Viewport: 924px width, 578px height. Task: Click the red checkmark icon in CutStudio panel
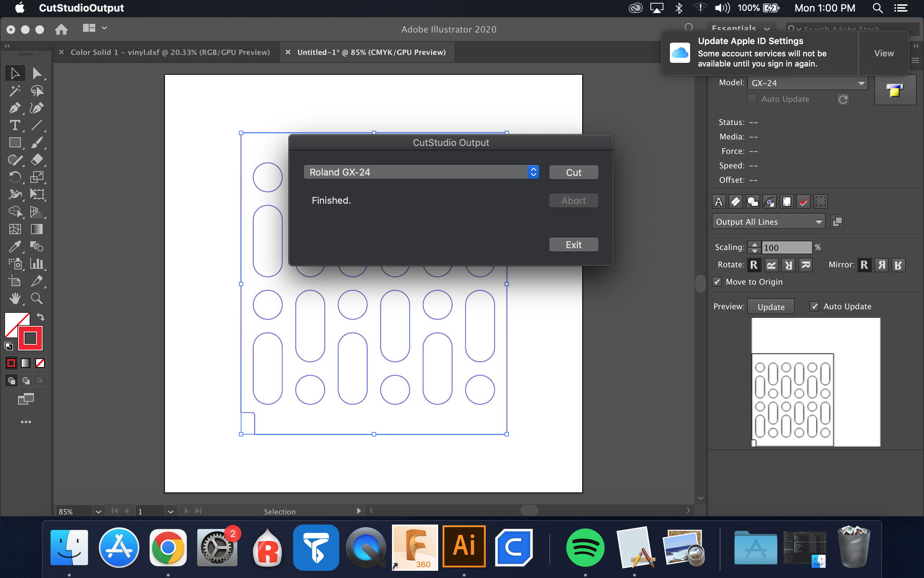pos(803,202)
